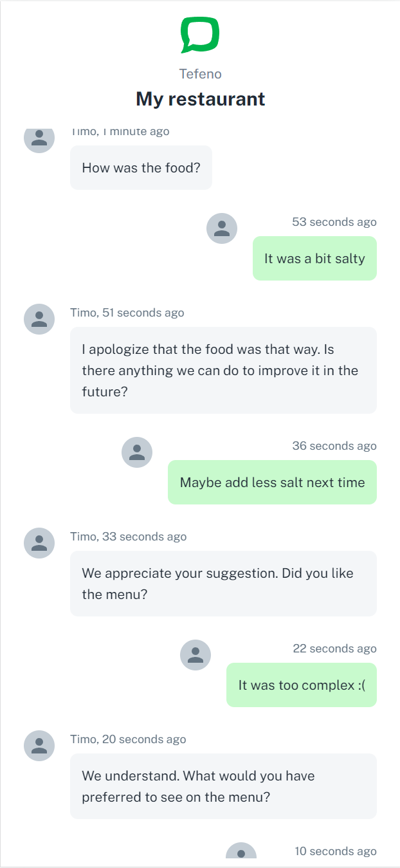Click Timo's avatar beside 'How was the food?'
400x868 pixels.
point(39,140)
